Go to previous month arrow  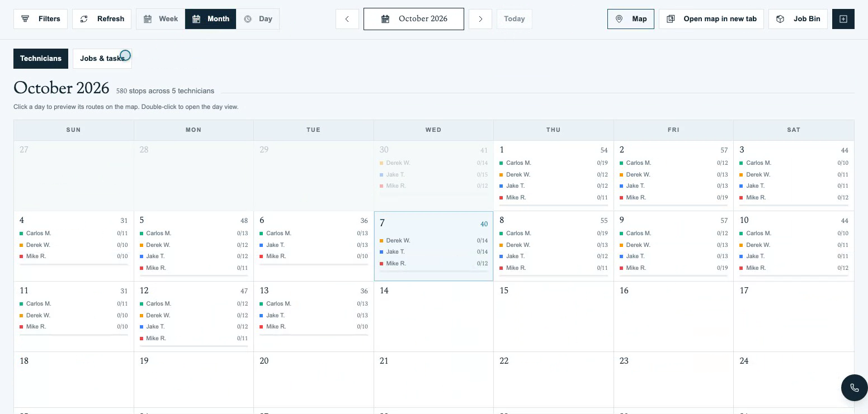tap(347, 19)
